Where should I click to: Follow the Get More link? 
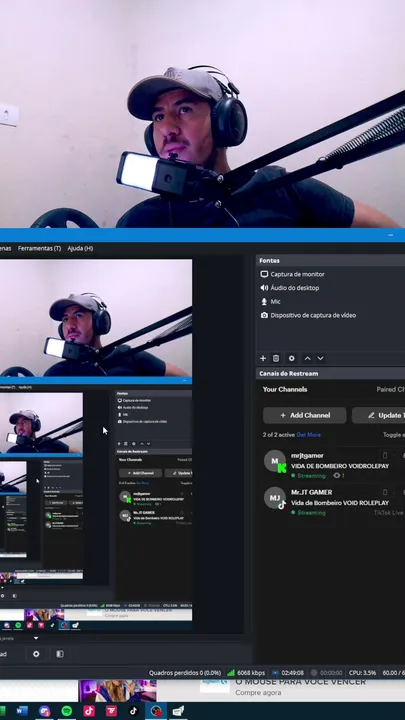309,435
